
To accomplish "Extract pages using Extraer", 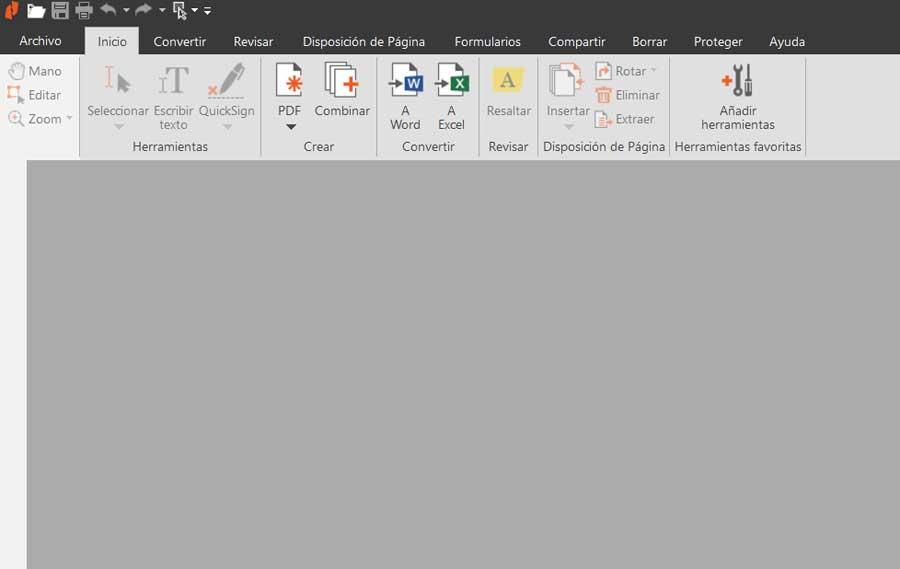I will [624, 119].
